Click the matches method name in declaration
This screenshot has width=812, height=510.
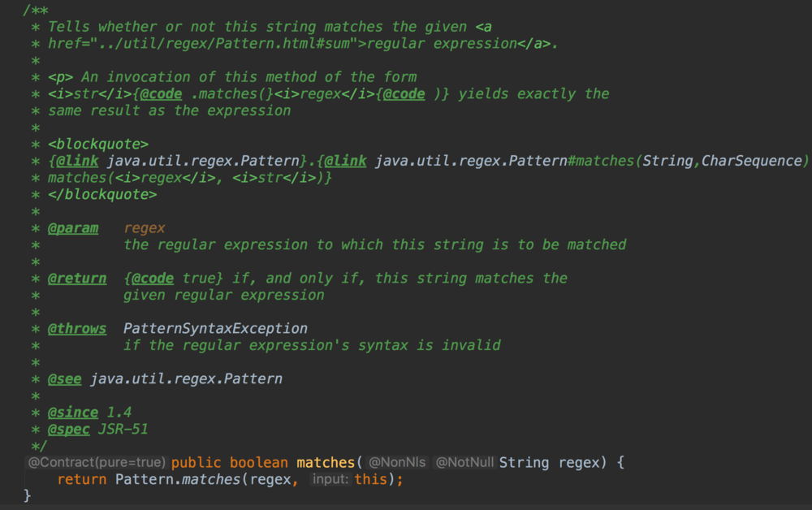(x=325, y=463)
